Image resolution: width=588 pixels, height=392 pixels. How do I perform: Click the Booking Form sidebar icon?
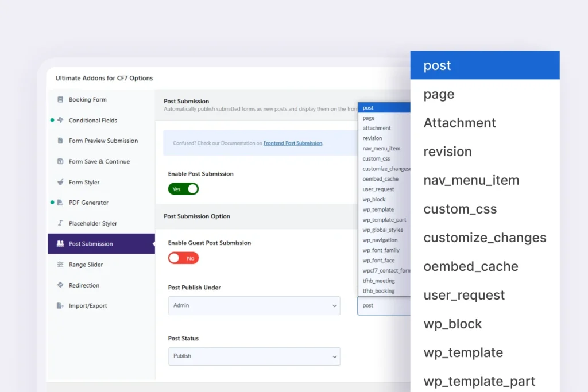point(60,99)
